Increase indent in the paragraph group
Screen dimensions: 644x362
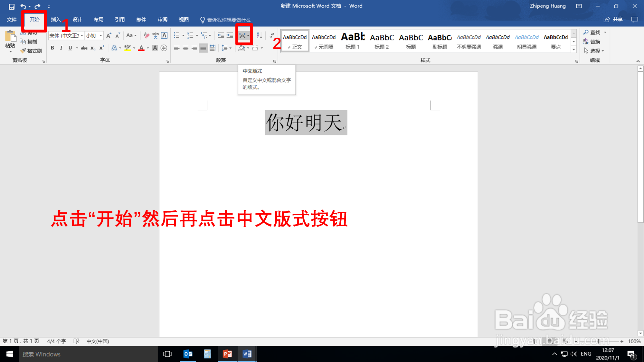pyautogui.click(x=230, y=35)
